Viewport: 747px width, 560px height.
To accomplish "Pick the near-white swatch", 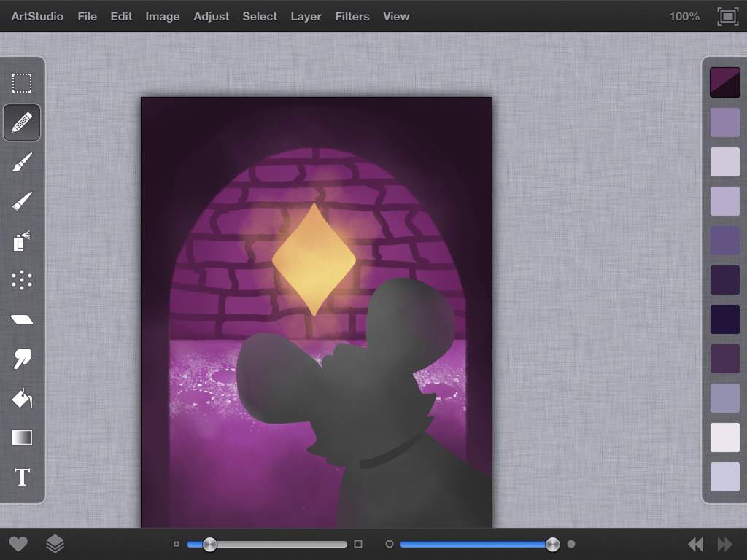I will pyautogui.click(x=724, y=437).
